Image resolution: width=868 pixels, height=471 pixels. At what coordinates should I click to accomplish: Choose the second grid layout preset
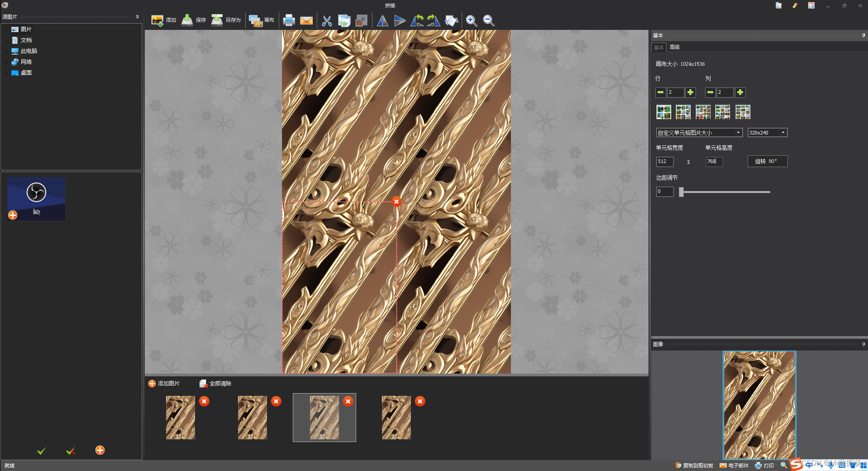pyautogui.click(x=683, y=112)
